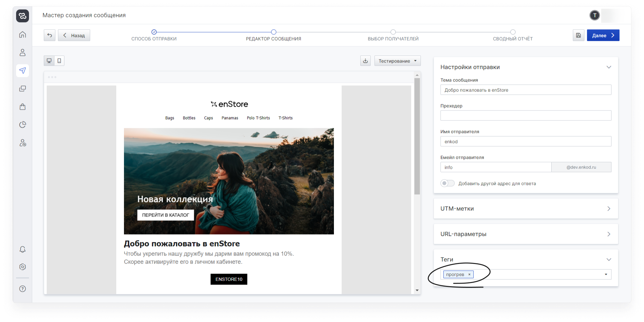The width and height of the screenshot is (644, 322).
Task: Go to РЕДАКТОР СООБЩЕНИЯ step
Action: [274, 35]
